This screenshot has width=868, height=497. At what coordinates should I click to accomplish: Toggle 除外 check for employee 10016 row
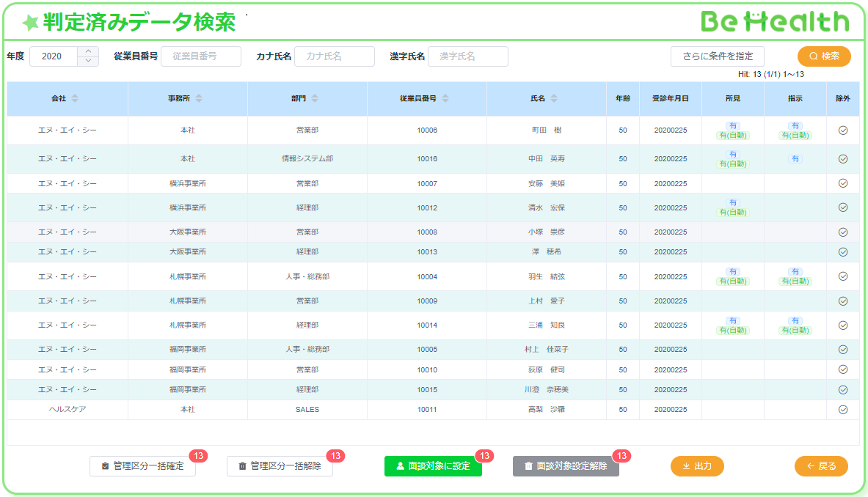click(x=842, y=158)
